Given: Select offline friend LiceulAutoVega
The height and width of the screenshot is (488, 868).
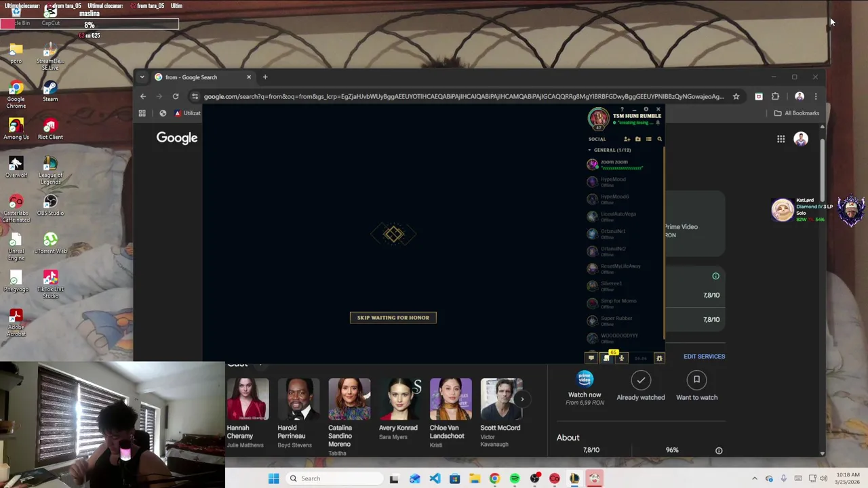Looking at the screenshot, I should [624, 216].
